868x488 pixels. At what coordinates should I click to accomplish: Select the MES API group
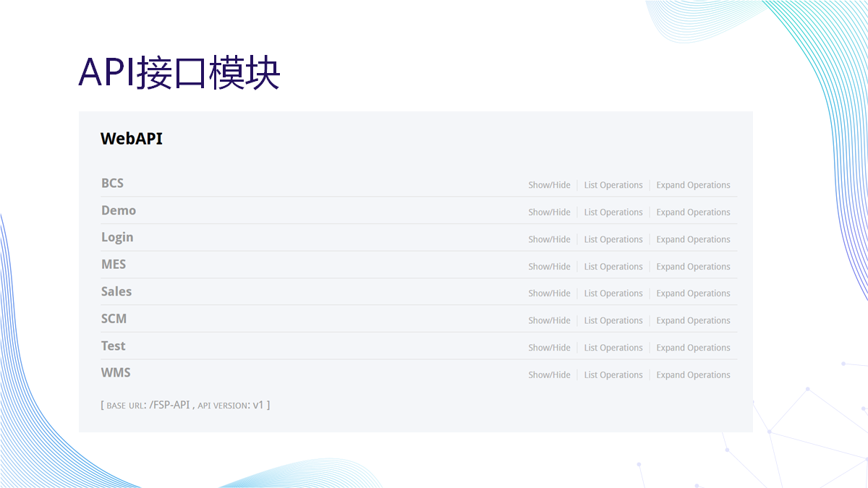(x=114, y=265)
